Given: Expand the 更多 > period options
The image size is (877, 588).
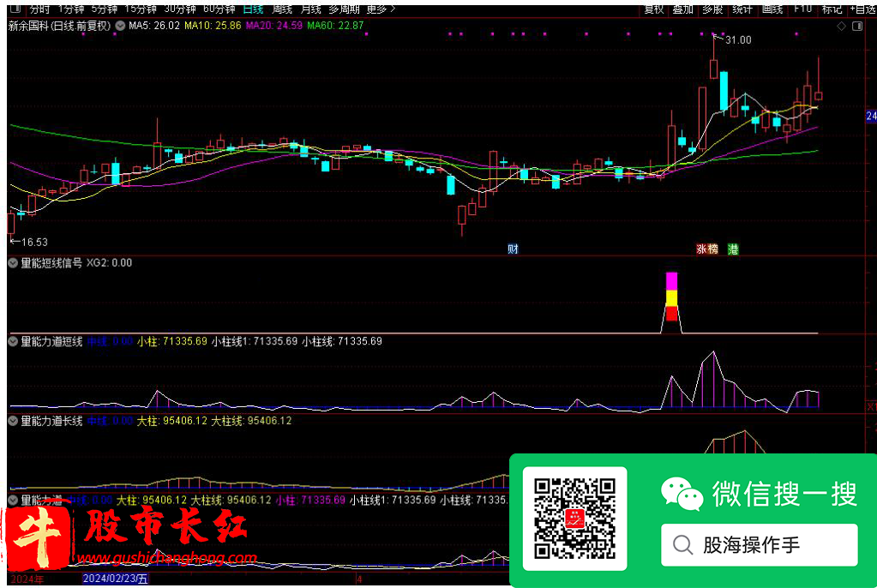Looking at the screenshot, I should tap(381, 9).
